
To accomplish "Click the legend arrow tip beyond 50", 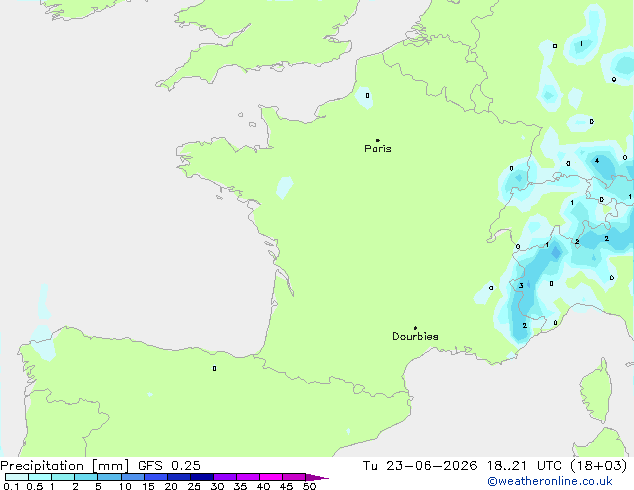I will click(317, 477).
